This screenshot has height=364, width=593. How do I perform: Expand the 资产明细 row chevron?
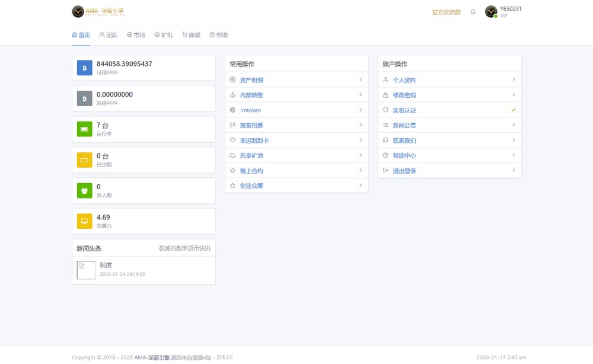coord(361,79)
